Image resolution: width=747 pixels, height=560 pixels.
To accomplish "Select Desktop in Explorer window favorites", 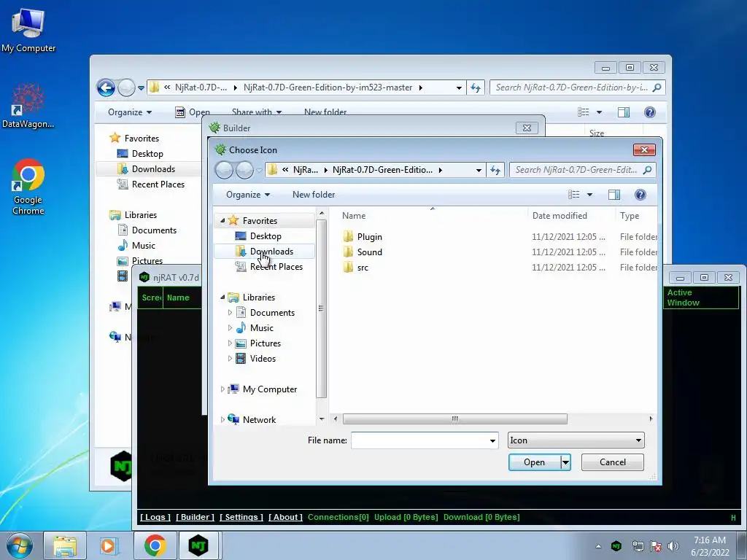I will tap(147, 154).
